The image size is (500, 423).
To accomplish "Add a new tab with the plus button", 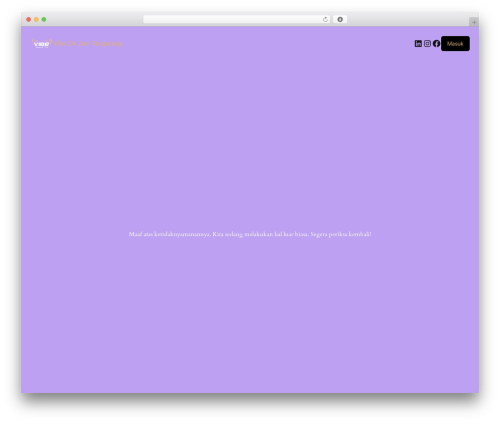I will tap(474, 22).
